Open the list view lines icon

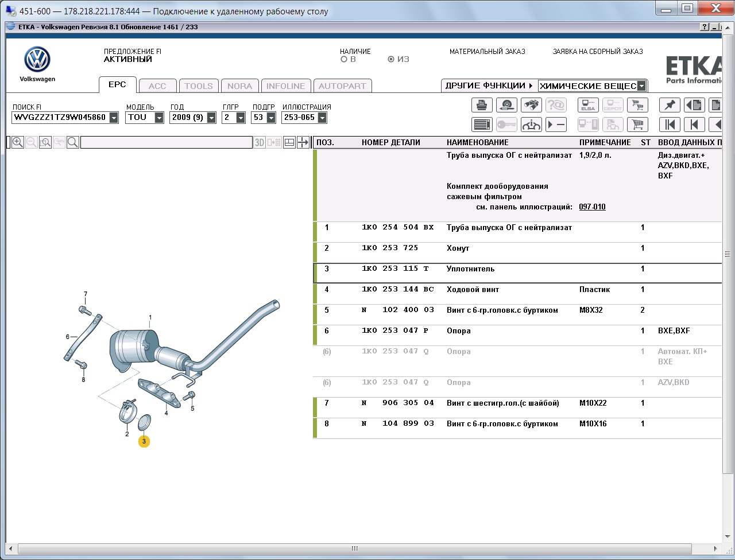(482, 124)
